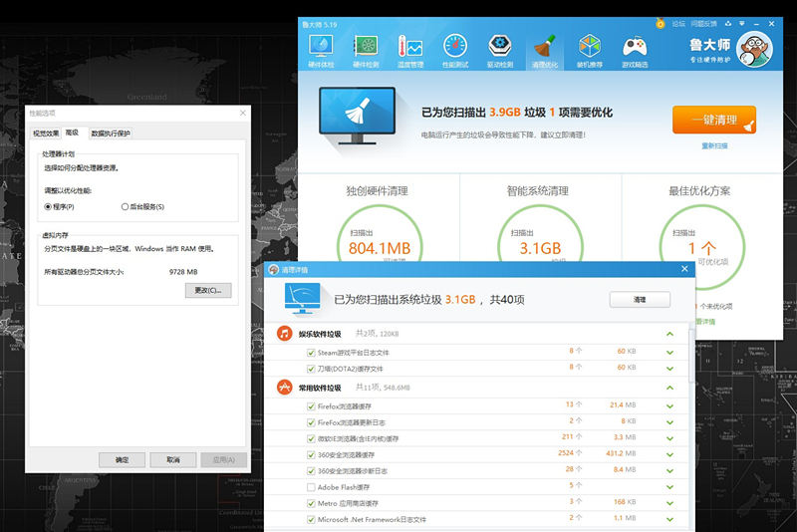Screen dimensions: 797x532
Task: Select 清理优化 broom cleanup icon
Action: click(x=544, y=50)
